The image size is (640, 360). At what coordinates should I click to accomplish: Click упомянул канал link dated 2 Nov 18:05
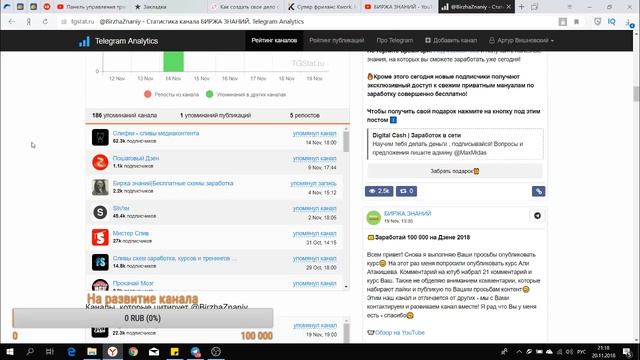point(314,209)
